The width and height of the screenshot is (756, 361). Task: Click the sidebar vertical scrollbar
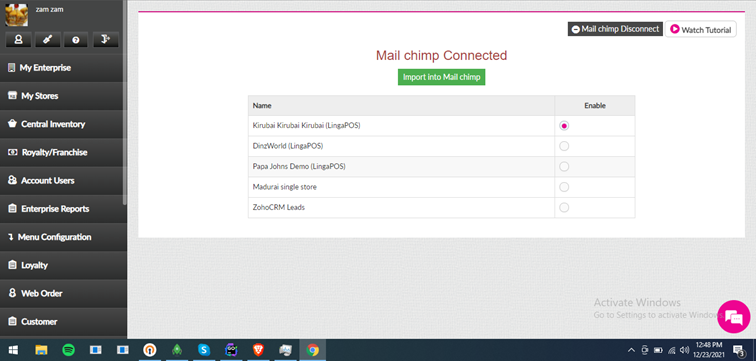point(125,102)
